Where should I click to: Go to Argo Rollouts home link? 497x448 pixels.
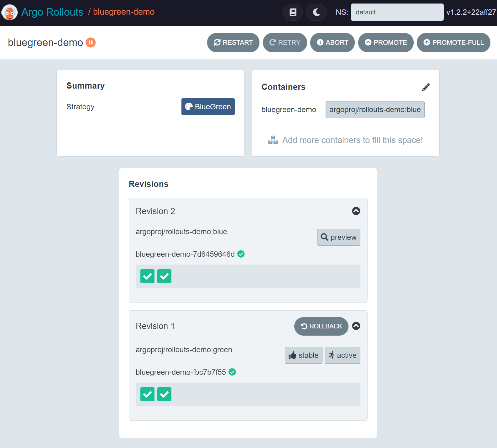coord(52,12)
